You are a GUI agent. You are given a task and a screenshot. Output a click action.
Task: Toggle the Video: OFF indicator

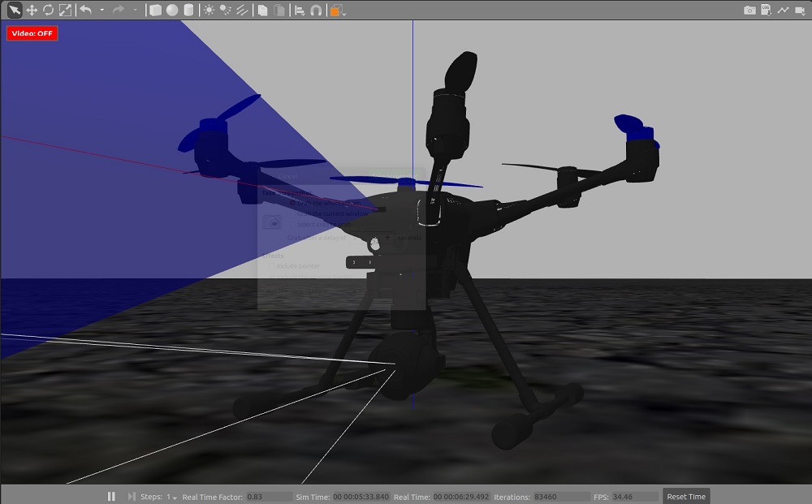coord(32,33)
